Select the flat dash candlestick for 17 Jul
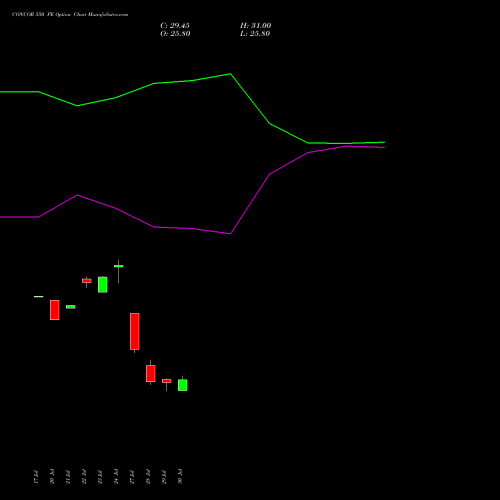Viewport: 500px width, 500px height. (x=39, y=296)
